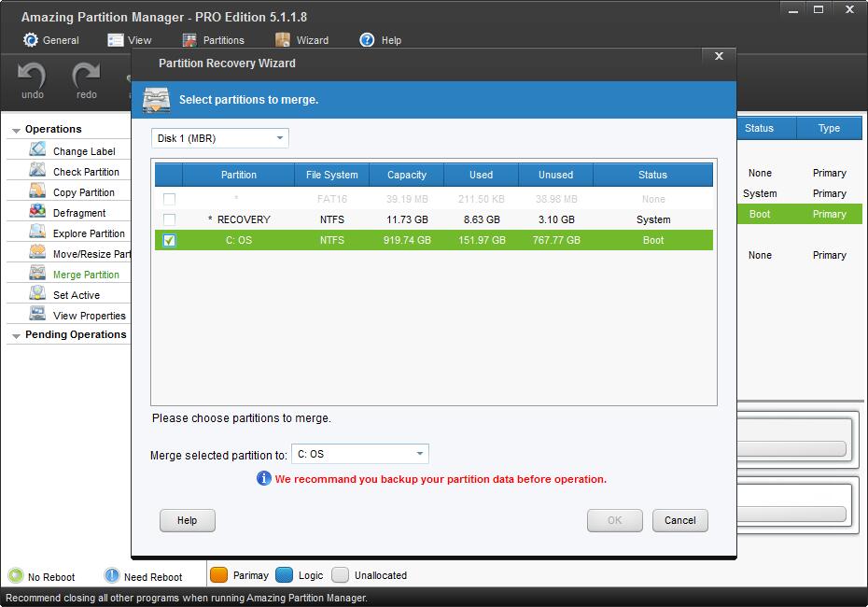Image resolution: width=868 pixels, height=607 pixels.
Task: Collapse the Operations section
Action: pos(16,130)
